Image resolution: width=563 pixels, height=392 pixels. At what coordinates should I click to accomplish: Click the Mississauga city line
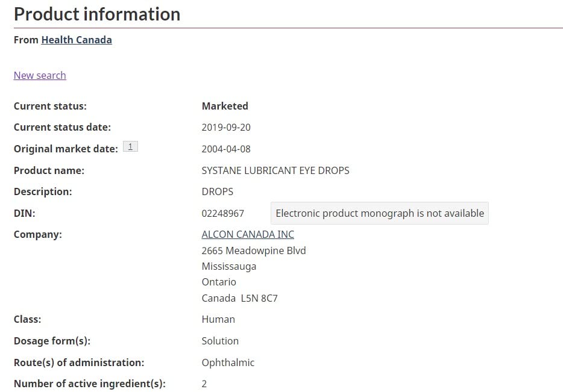pyautogui.click(x=229, y=266)
